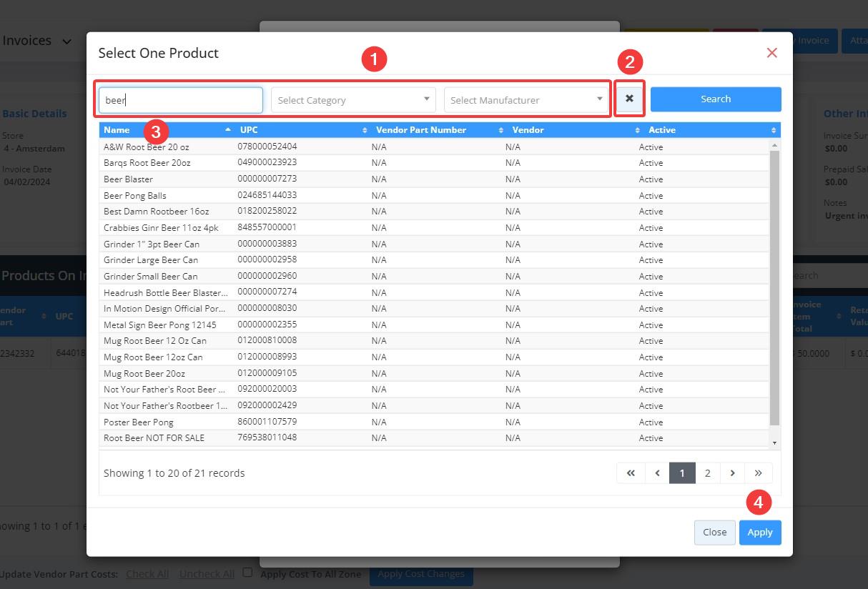Image resolution: width=868 pixels, height=589 pixels.
Task: Select A&W Root Beer 20 oz row
Action: pyautogui.click(x=434, y=147)
